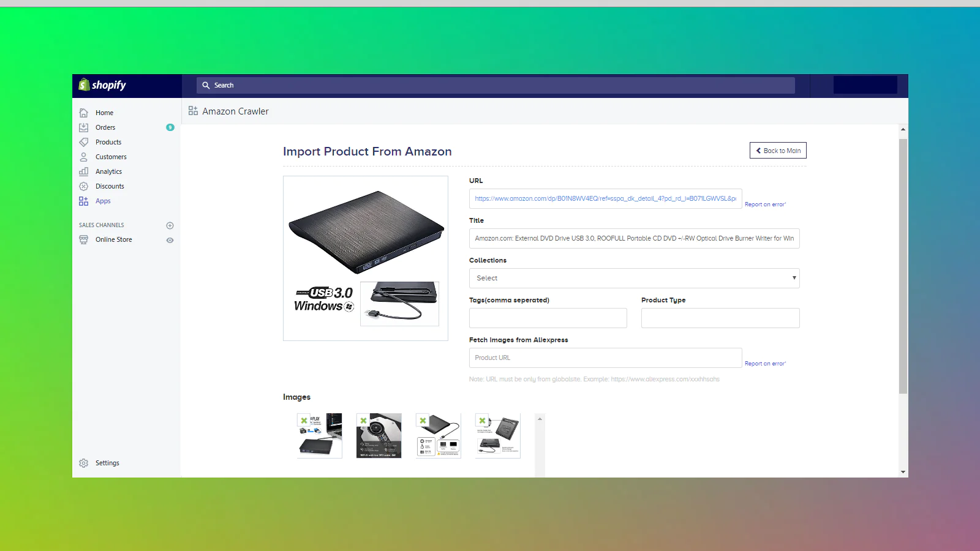Click the search magnifier icon
Image resolution: width=980 pixels, height=551 pixels.
point(206,85)
